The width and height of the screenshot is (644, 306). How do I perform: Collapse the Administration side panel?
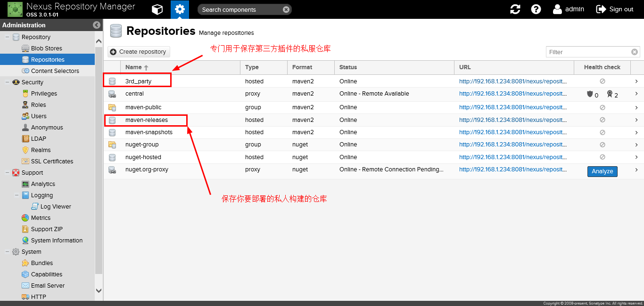tap(97, 25)
